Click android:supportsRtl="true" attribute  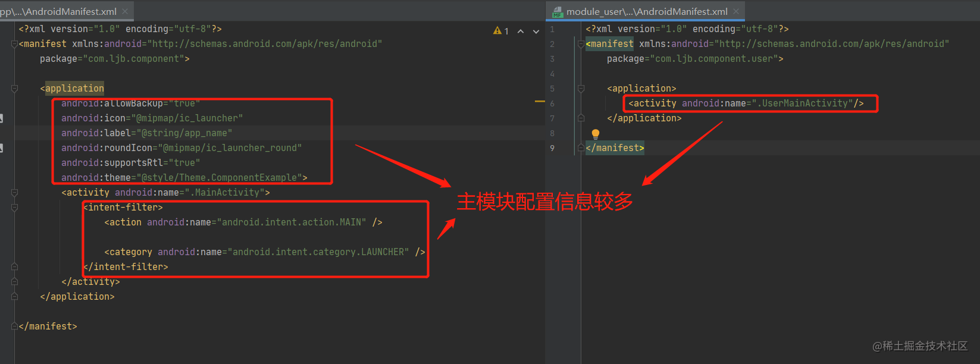click(x=131, y=163)
